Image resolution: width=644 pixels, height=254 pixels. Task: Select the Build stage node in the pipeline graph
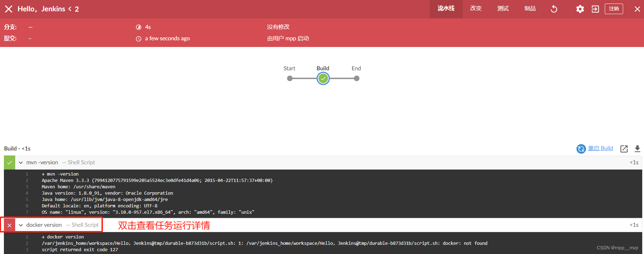click(323, 78)
